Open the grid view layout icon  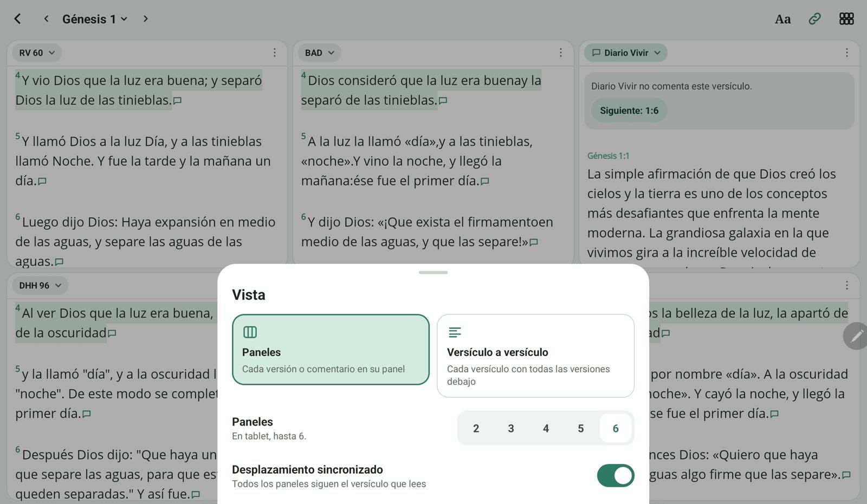846,19
